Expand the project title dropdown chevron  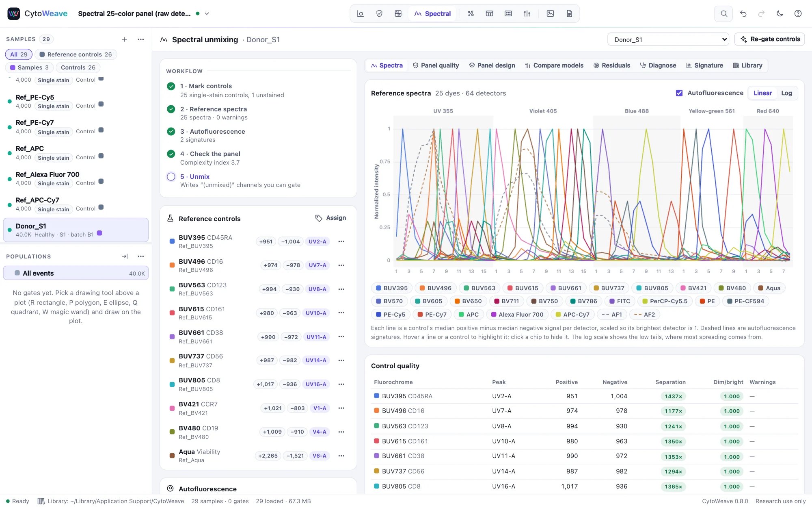point(207,13)
